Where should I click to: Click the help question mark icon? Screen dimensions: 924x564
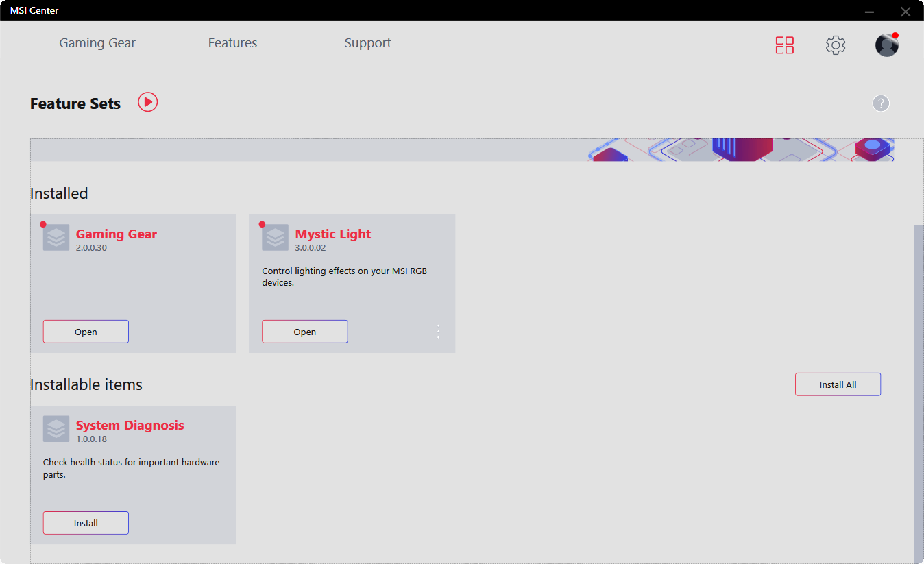(x=880, y=103)
